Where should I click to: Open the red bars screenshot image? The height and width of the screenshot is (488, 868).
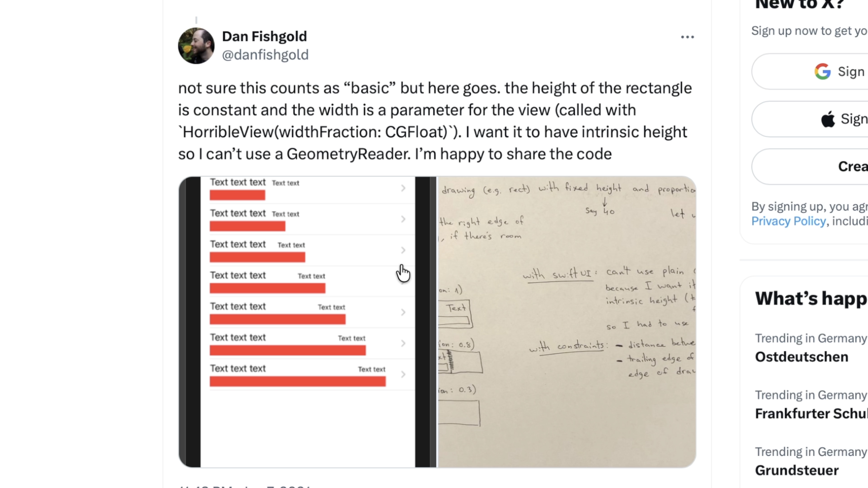307,322
